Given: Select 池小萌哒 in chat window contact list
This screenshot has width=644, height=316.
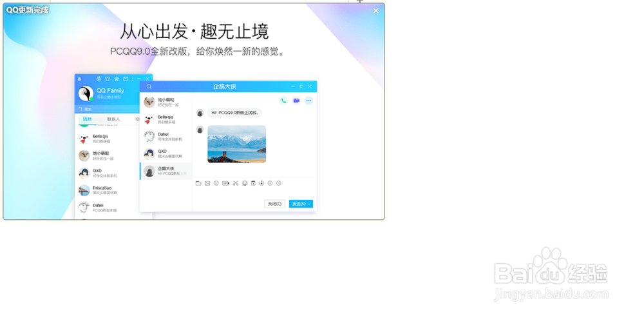Looking at the screenshot, I should pos(166,102).
